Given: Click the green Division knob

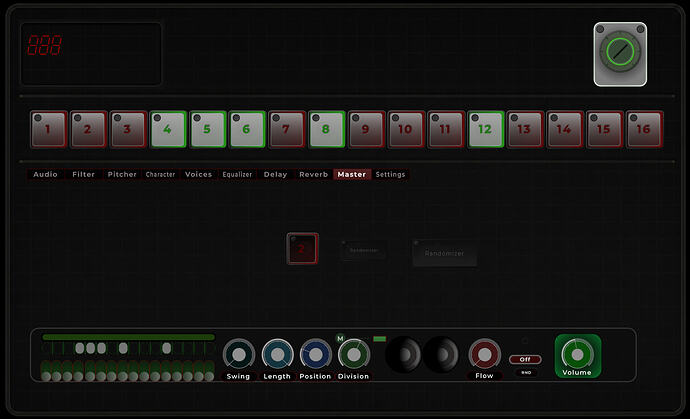Looking at the screenshot, I should coord(354,354).
